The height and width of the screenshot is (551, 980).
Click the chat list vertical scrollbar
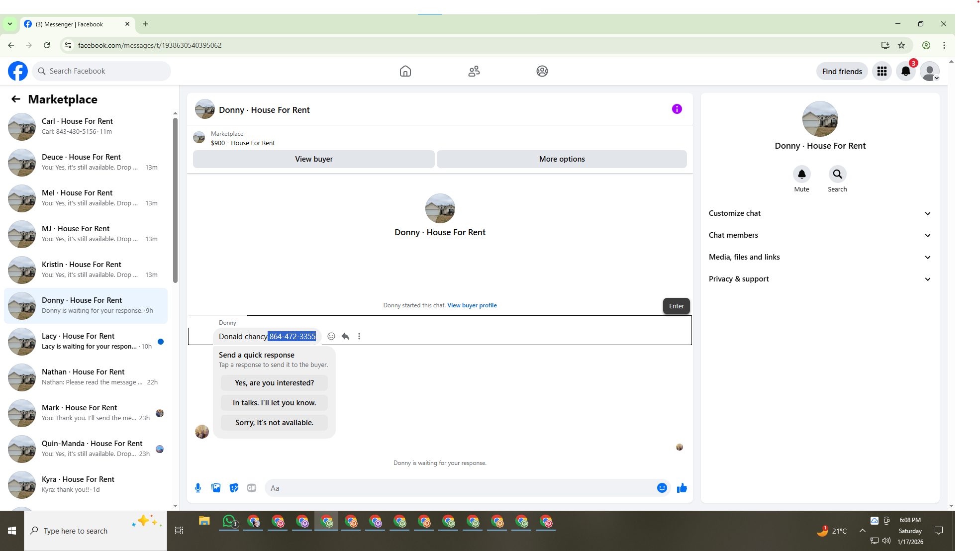[175, 199]
